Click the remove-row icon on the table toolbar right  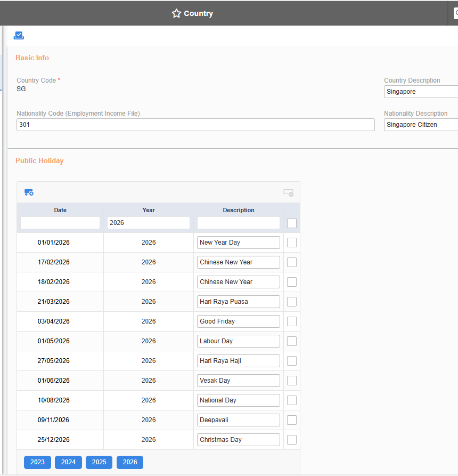coord(288,193)
